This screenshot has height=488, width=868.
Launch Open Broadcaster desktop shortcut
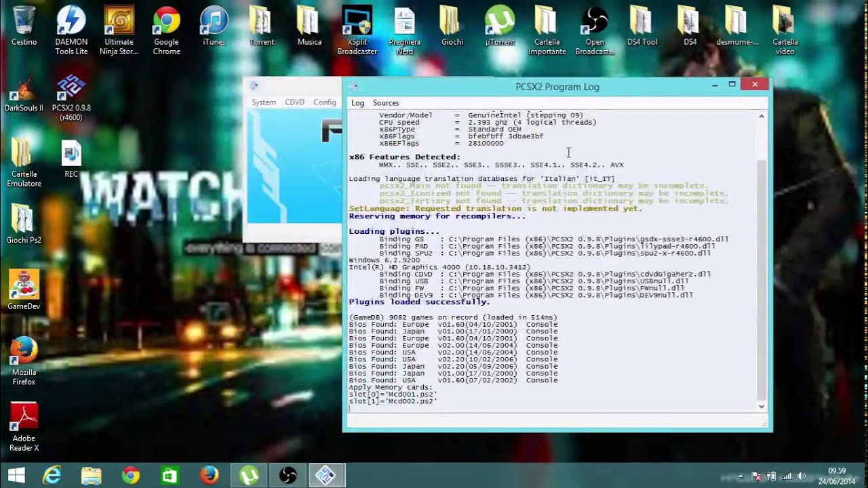click(595, 30)
